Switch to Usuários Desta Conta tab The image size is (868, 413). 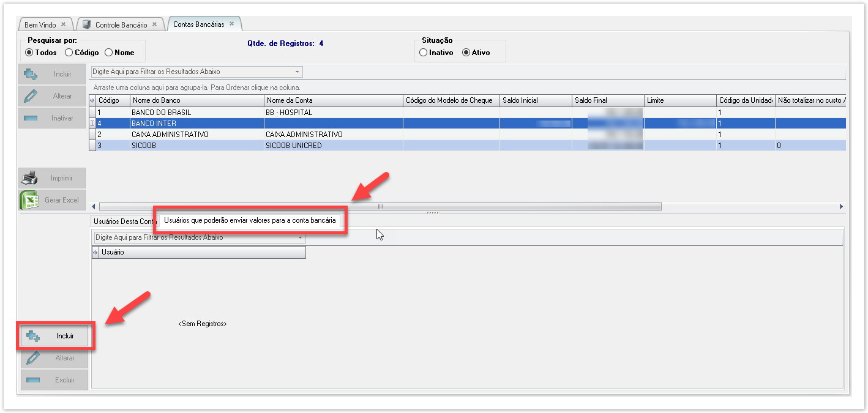(x=124, y=221)
